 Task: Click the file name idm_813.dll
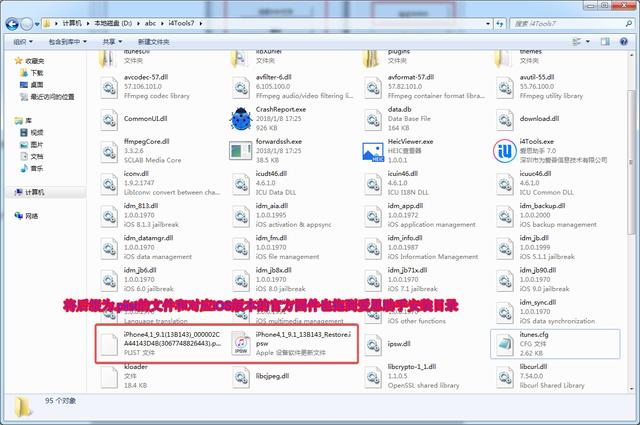coord(141,206)
